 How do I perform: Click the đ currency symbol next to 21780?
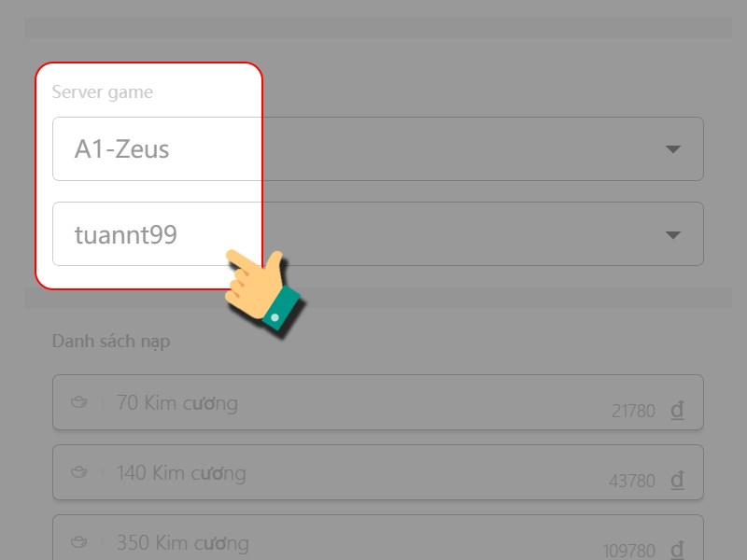[x=678, y=410]
